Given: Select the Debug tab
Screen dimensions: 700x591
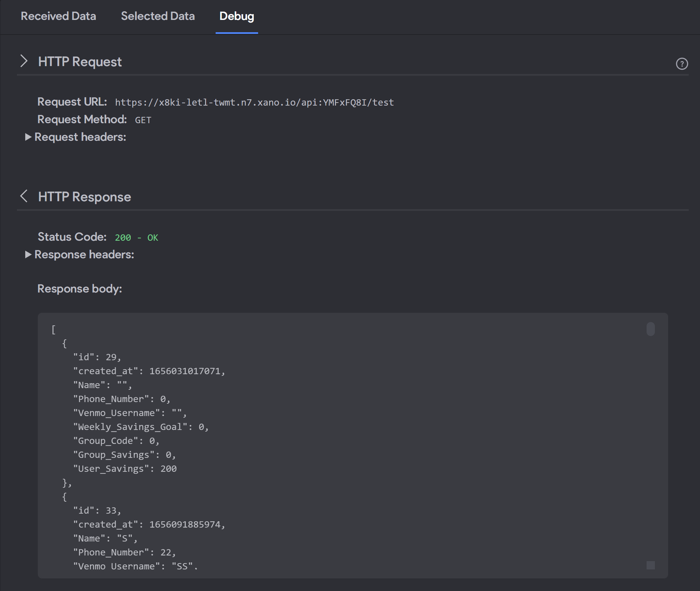Looking at the screenshot, I should (x=237, y=16).
